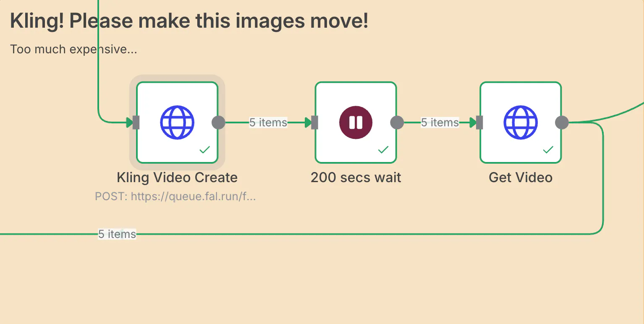Click the Kling Video Create success checkmark

tap(205, 150)
